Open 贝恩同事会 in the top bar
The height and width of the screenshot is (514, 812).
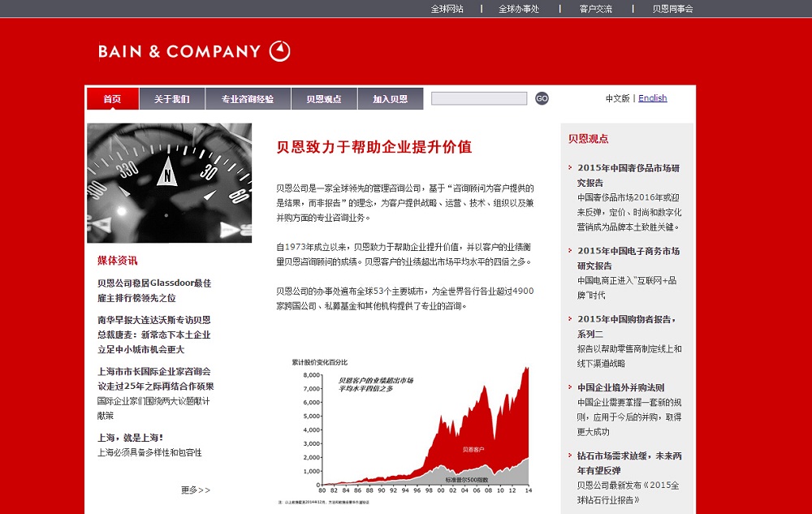pos(672,9)
